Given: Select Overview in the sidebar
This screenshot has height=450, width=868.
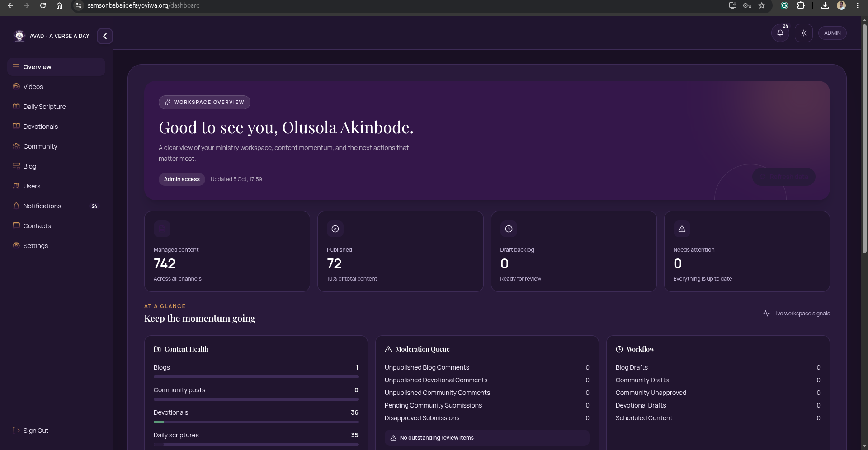Looking at the screenshot, I should 56,67.
